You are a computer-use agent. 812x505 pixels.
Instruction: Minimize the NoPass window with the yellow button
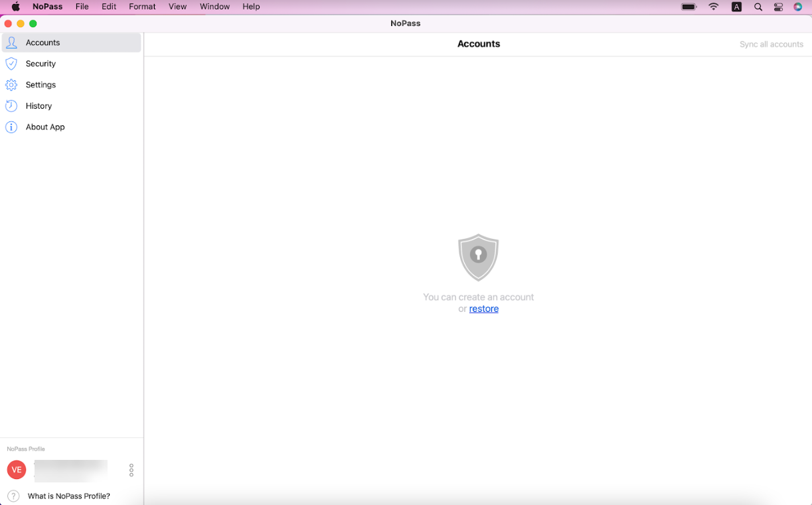pyautogui.click(x=21, y=24)
